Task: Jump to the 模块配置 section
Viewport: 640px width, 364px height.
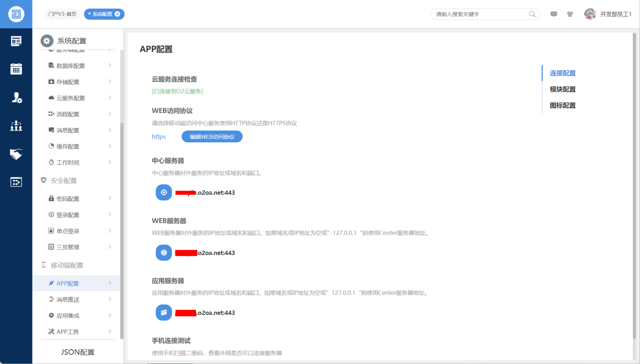Action: (562, 89)
